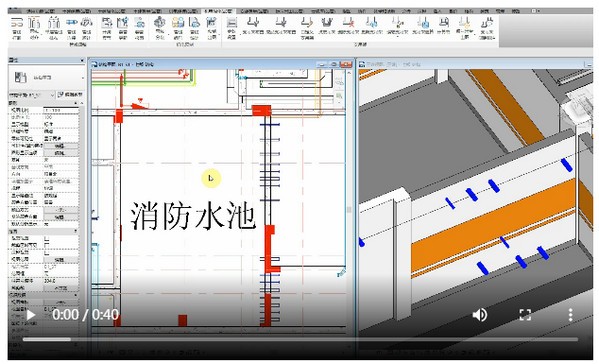This screenshot has width=599, height=364.
Task: Click the hanger icon with red X mark
Action: click(348, 23)
